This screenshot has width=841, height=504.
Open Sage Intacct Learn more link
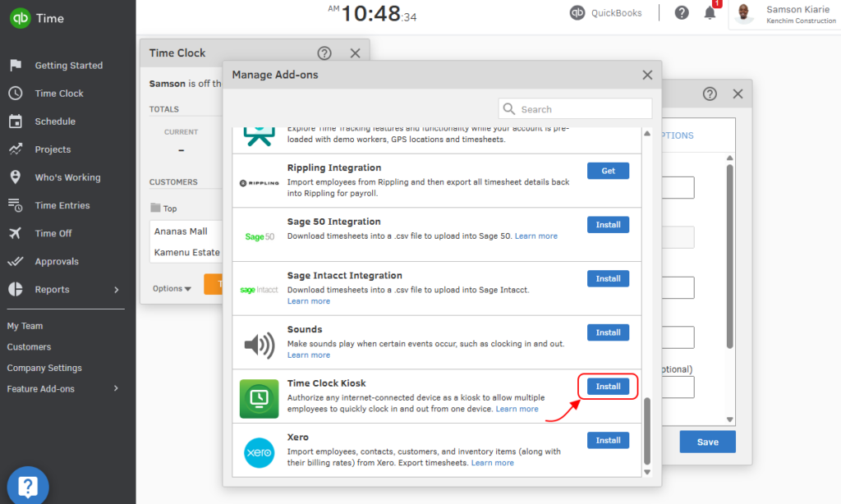tap(309, 300)
